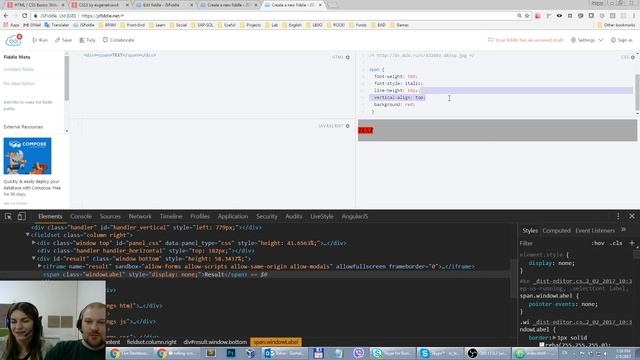Viewport: 640px width, 360px height.
Task: Open Outlook from the taskbar
Action: pos(283,353)
